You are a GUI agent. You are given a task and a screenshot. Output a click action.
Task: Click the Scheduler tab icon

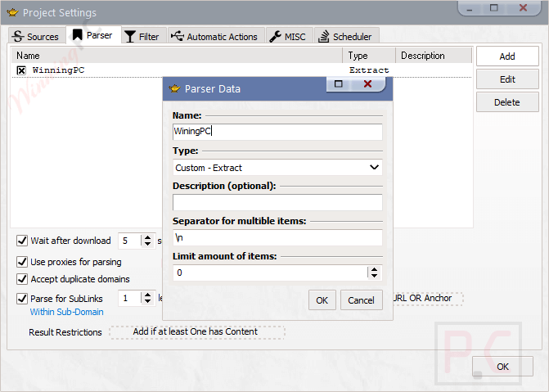324,36
